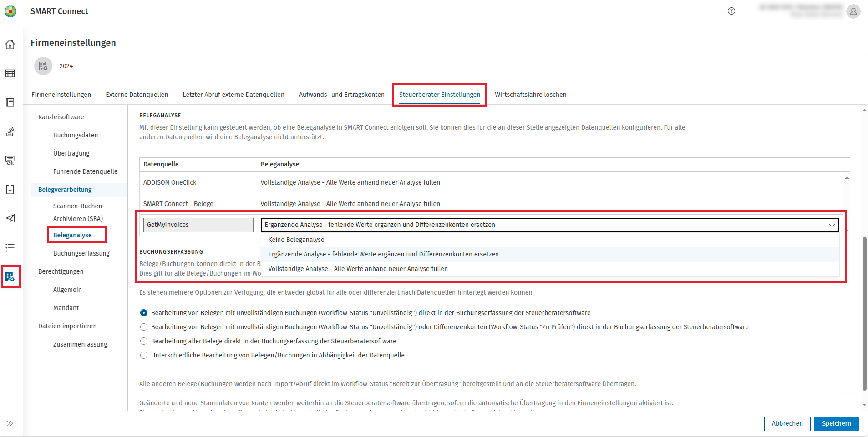This screenshot has height=437, width=868.
Task: Click the SMART Connect logo
Action: [x=10, y=11]
